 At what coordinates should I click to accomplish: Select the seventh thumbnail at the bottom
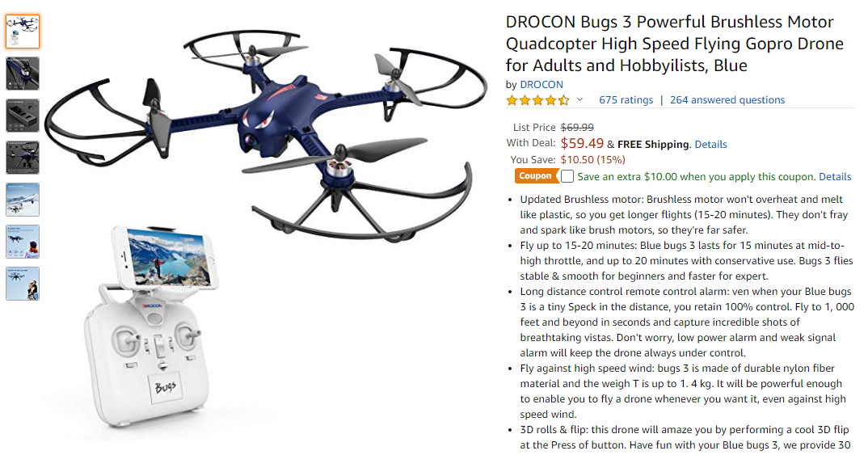click(x=23, y=284)
